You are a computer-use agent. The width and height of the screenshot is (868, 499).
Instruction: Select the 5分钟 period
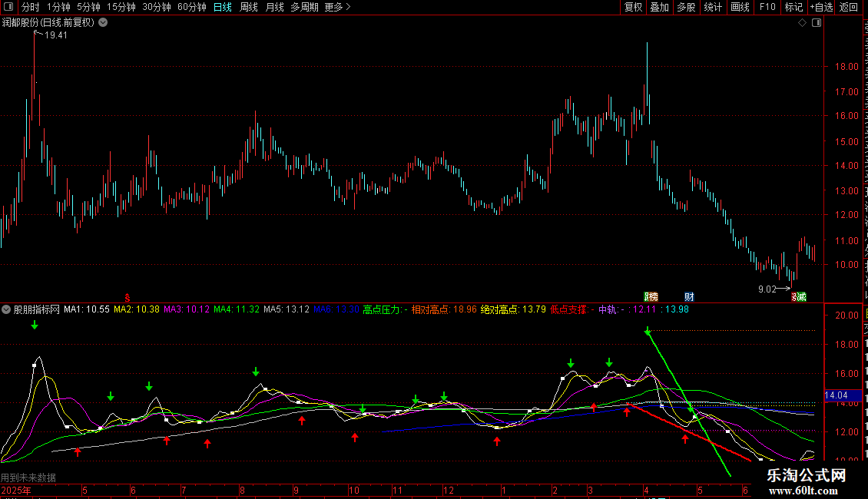(x=88, y=7)
